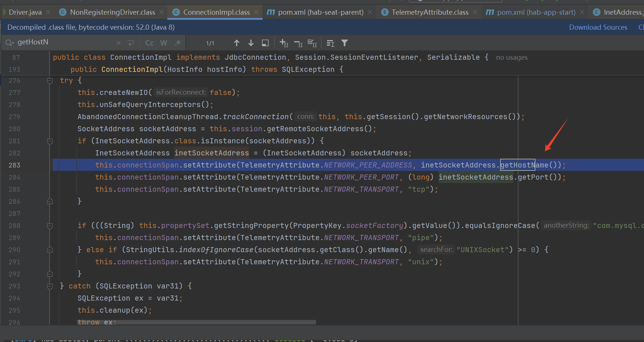Toggle whole Words (W) search option
644x342 pixels.
point(164,43)
